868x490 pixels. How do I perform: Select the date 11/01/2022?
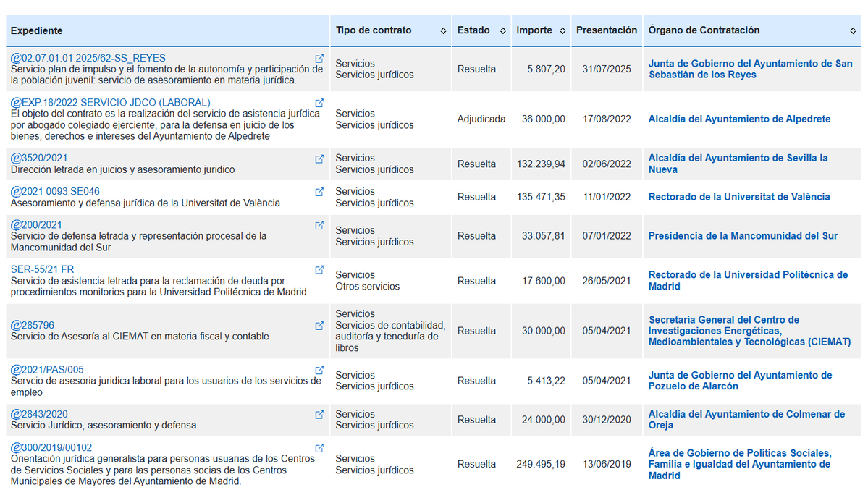(x=607, y=197)
